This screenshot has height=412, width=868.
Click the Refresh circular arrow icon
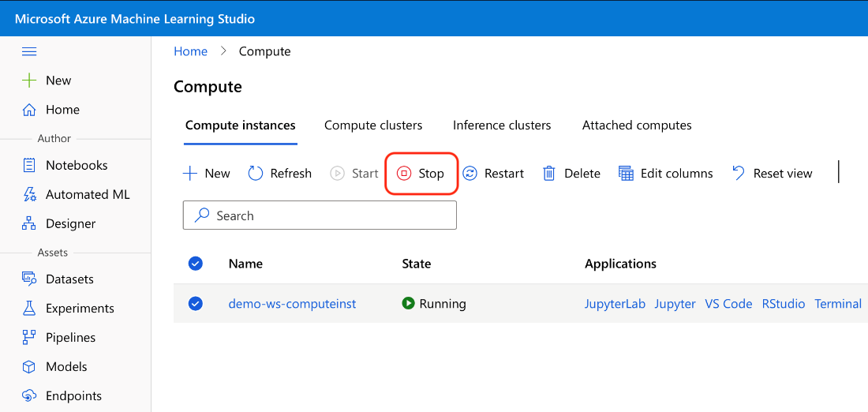click(255, 174)
